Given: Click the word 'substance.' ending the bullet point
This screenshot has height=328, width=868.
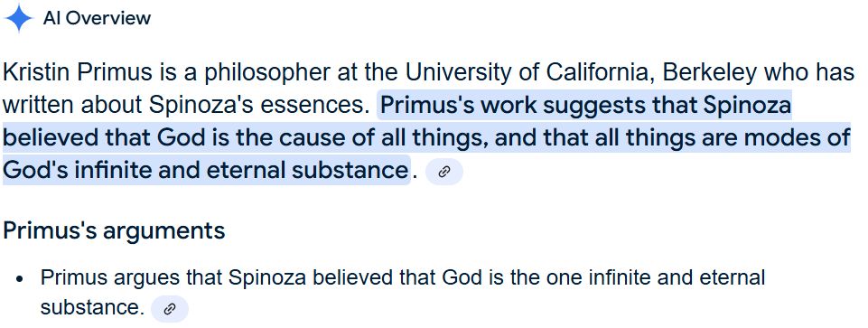Looking at the screenshot, I should (x=92, y=307).
